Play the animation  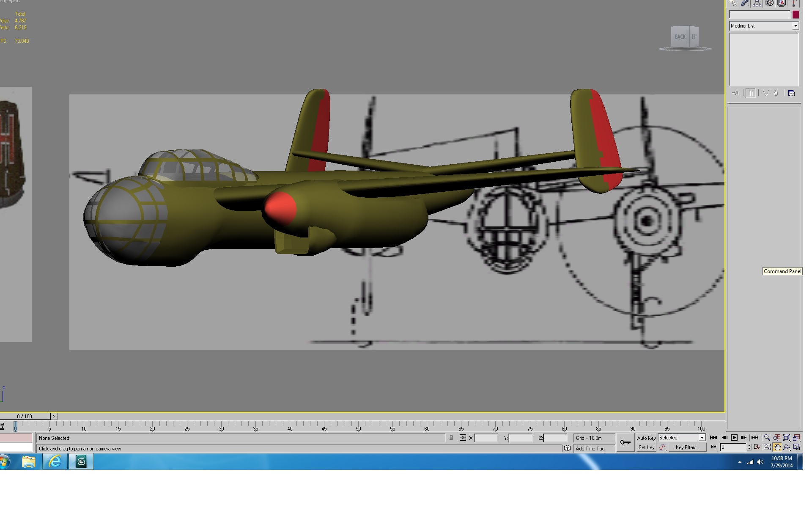tap(734, 438)
